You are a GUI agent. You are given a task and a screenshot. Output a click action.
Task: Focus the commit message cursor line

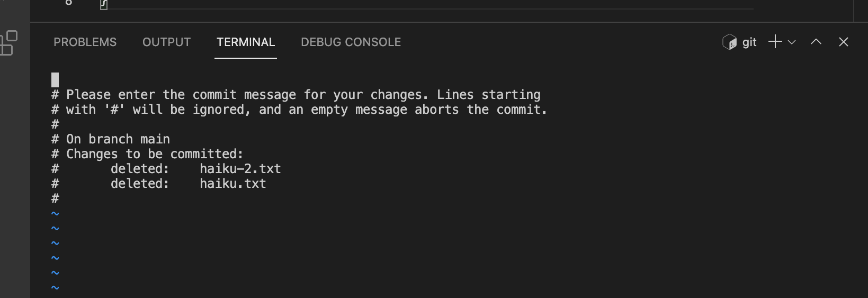point(55,80)
